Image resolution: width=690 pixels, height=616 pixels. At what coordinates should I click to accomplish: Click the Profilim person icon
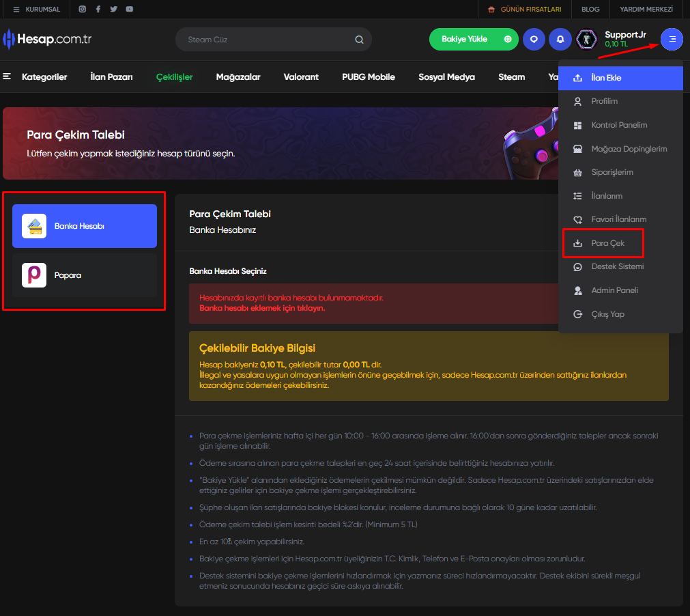point(578,102)
